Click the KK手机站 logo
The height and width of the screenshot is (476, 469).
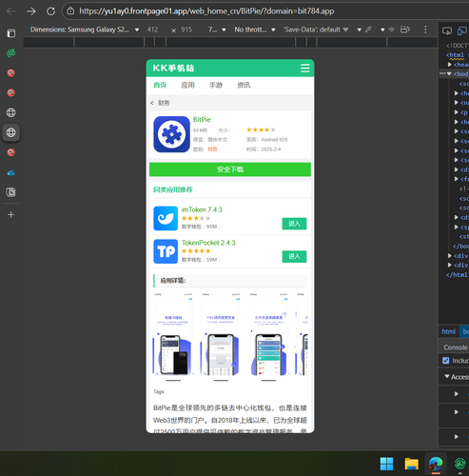point(173,68)
